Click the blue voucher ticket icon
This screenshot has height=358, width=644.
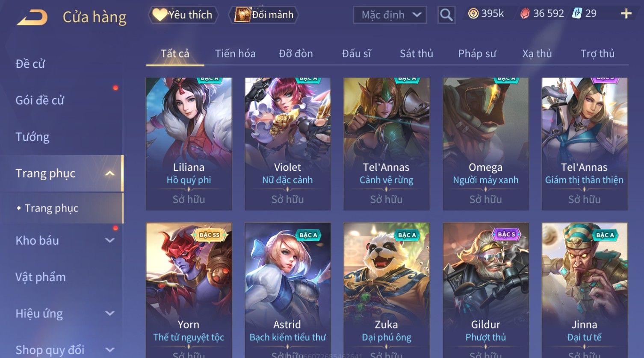click(577, 14)
